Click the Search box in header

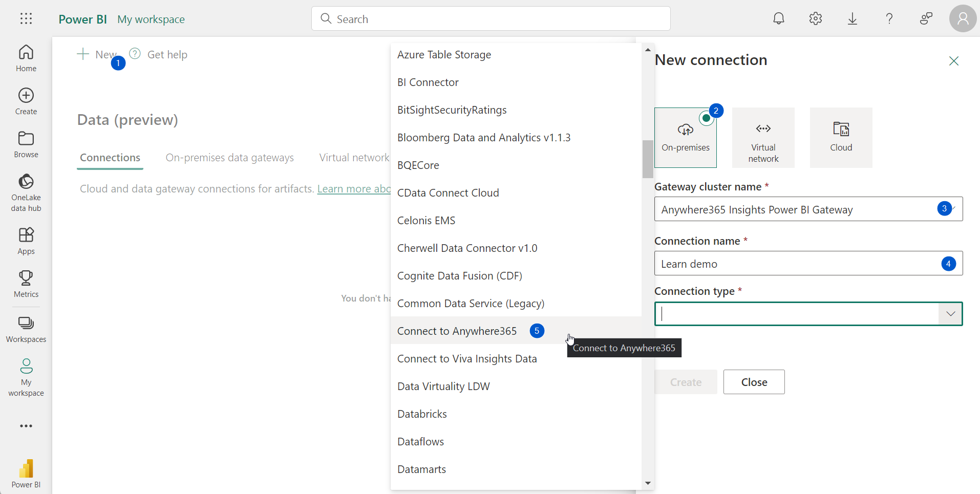pyautogui.click(x=491, y=19)
